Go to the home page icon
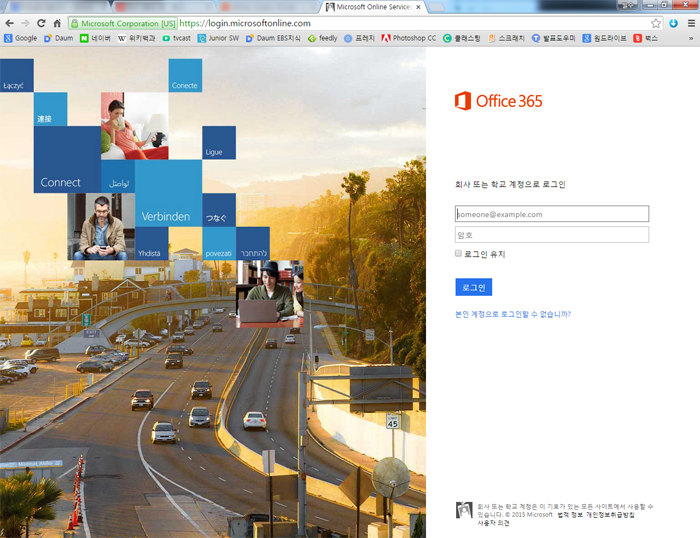Image resolution: width=700 pixels, height=538 pixels. pos(57,23)
